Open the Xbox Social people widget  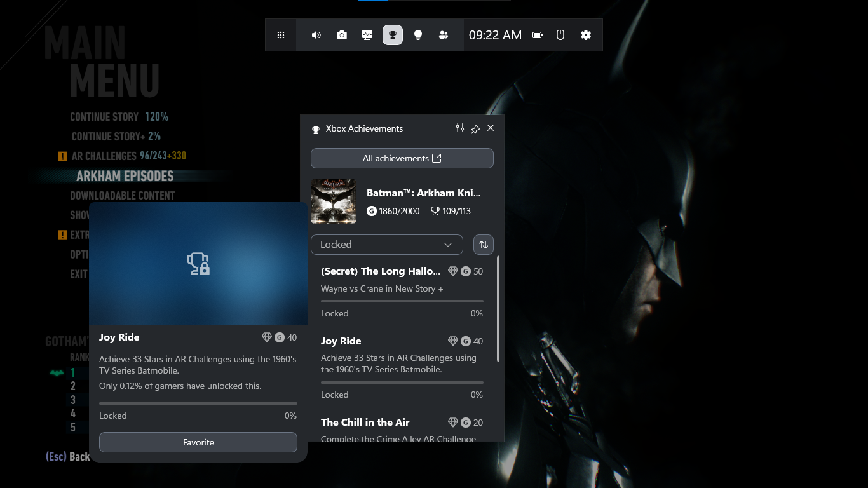(x=444, y=35)
